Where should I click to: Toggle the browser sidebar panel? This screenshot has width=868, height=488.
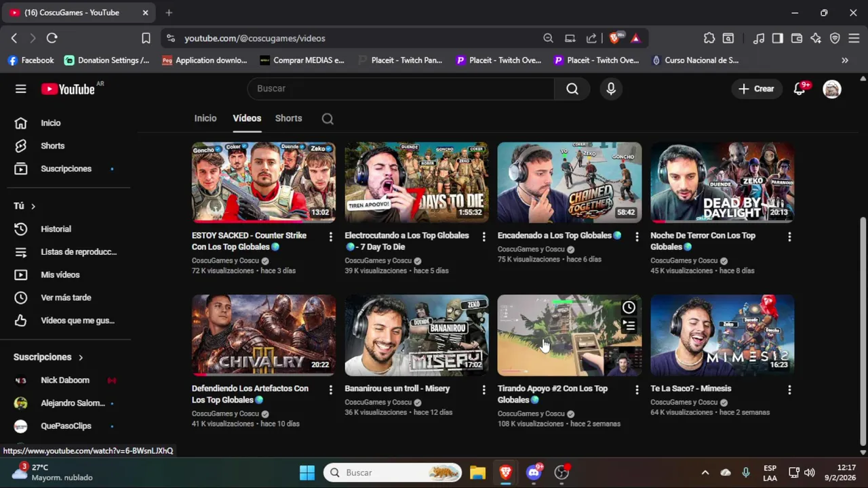778,39
